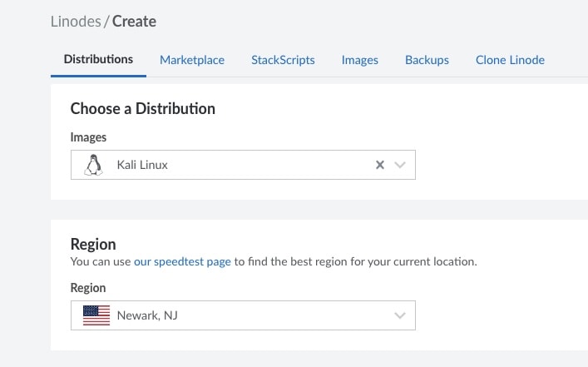Click the Linux penguin icon in Images field

tap(93, 165)
